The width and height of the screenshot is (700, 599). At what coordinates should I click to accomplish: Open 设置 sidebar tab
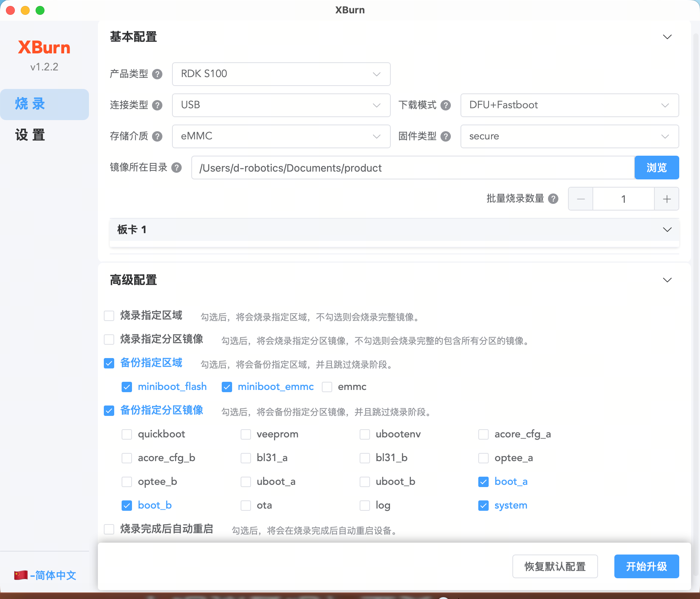pyautogui.click(x=44, y=135)
